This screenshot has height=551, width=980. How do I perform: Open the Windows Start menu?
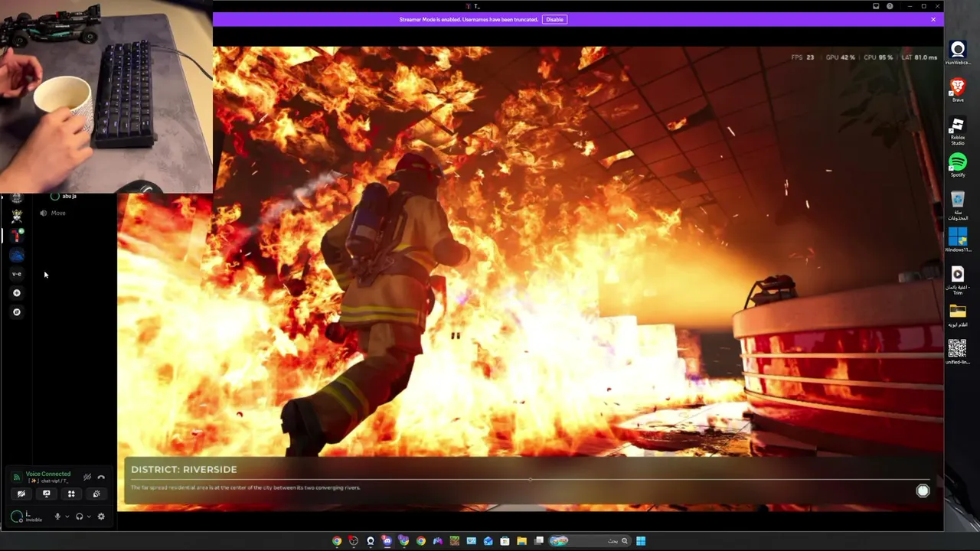(x=641, y=541)
